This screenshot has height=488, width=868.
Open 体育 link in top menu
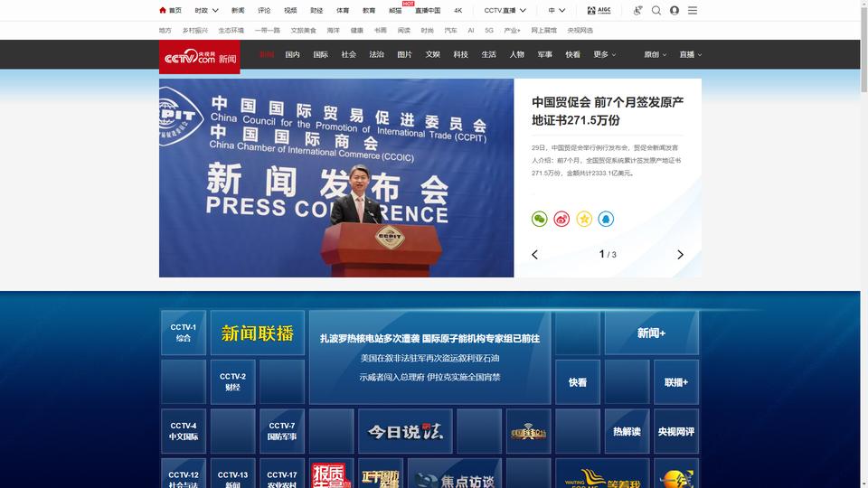click(343, 11)
